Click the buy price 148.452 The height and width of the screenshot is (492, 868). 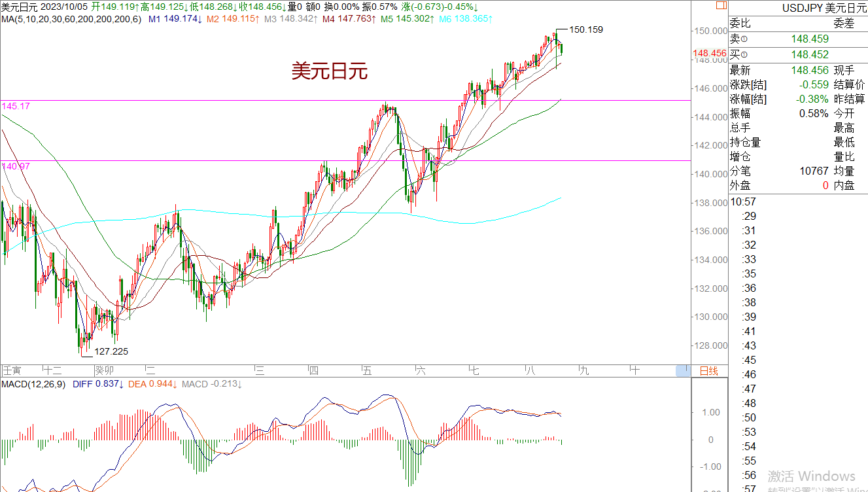(810, 56)
